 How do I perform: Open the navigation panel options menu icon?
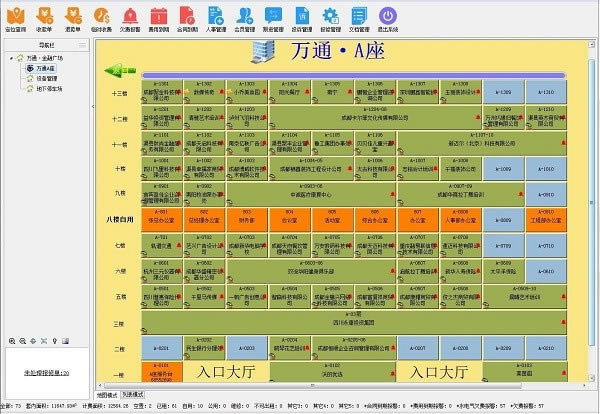pyautogui.click(x=83, y=45)
